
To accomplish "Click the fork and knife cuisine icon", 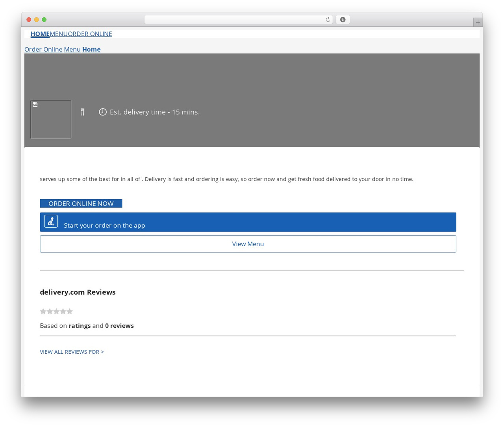I will coord(82,112).
